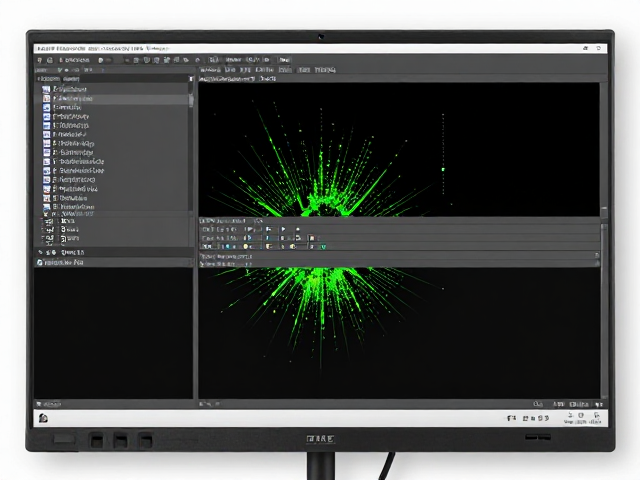
Task: Click the file list panel's vertical scrollbar thumb
Action: 191,100
